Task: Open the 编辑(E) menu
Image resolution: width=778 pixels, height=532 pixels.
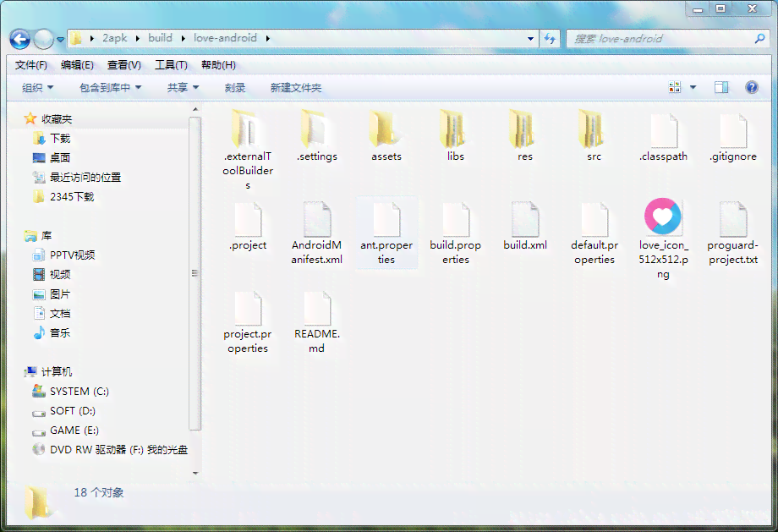Action: [77, 65]
